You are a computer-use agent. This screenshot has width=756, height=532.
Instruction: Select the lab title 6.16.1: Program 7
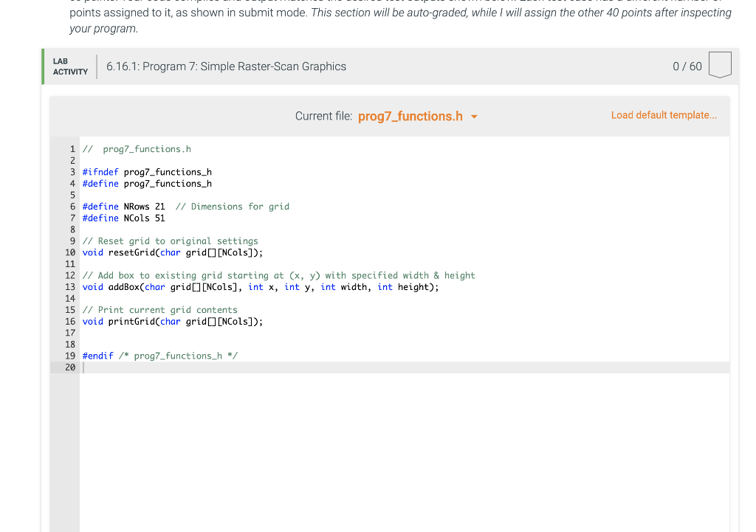226,66
